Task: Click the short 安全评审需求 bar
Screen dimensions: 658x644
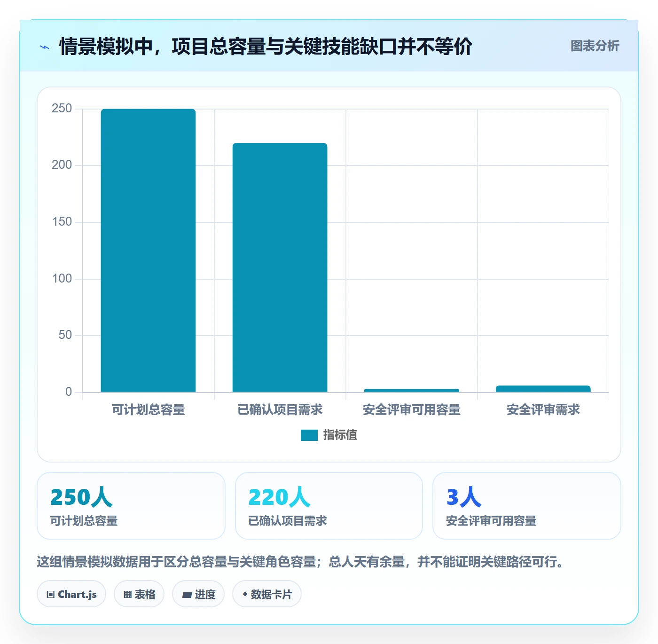Action: coord(543,389)
